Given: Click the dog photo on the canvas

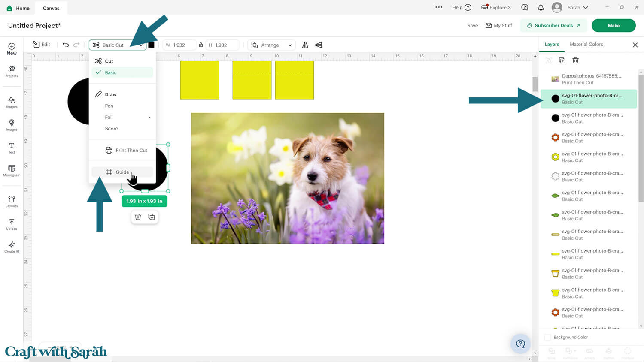Looking at the screenshot, I should pos(288,178).
